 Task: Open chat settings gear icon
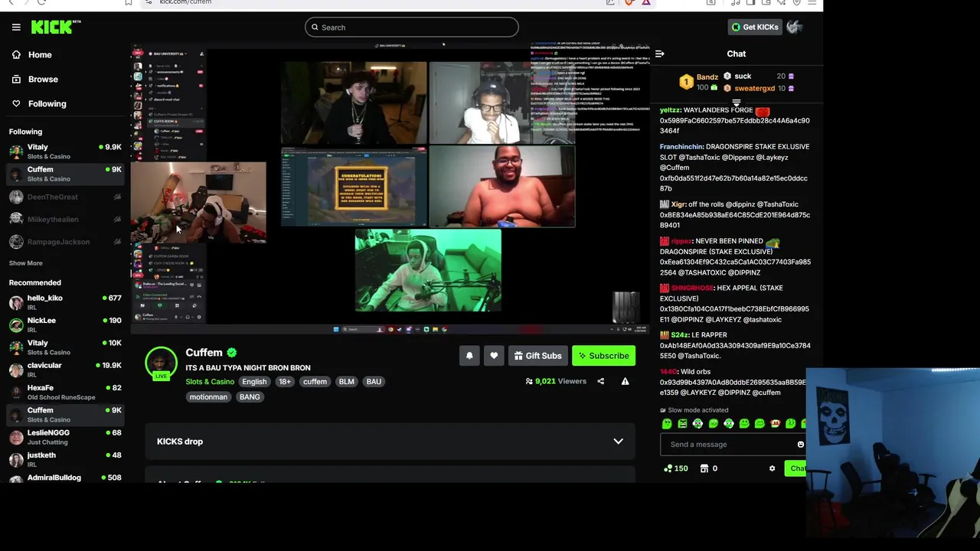coord(772,468)
